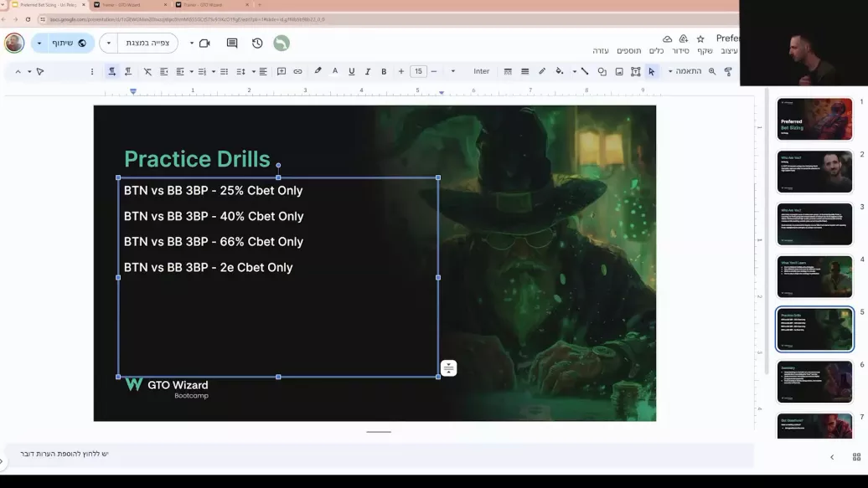The image size is (868, 488).
Task: Open the pointer tool dropdown arrow
Action: pos(29,71)
